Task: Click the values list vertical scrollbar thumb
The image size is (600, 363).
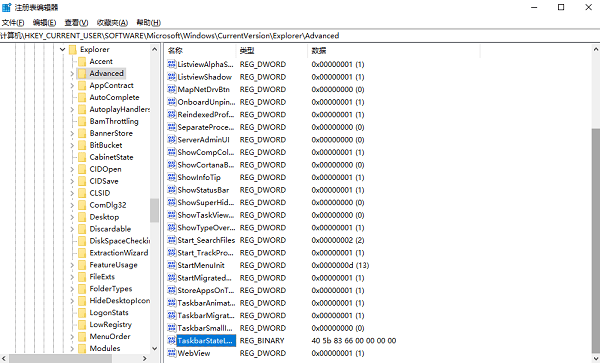Action: [596, 241]
